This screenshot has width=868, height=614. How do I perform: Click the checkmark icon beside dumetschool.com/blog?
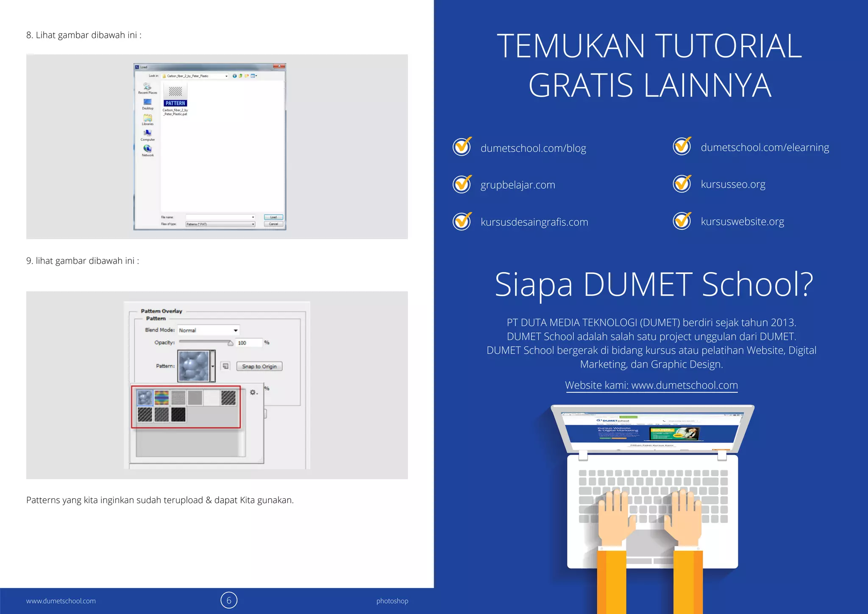point(462,147)
